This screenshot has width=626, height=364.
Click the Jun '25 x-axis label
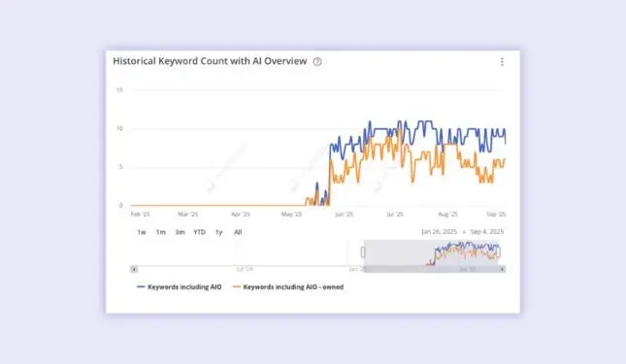(345, 215)
